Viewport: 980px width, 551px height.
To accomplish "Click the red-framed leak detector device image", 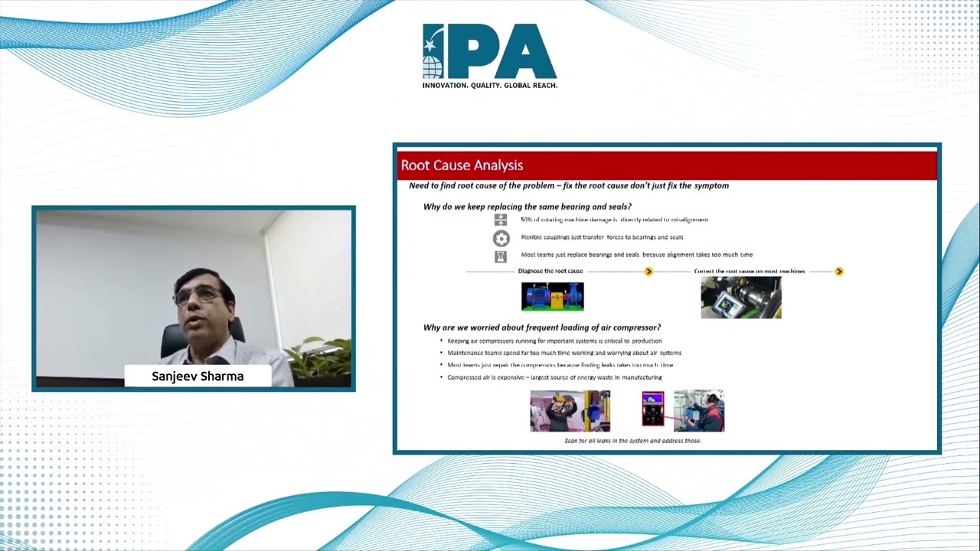I will click(653, 409).
